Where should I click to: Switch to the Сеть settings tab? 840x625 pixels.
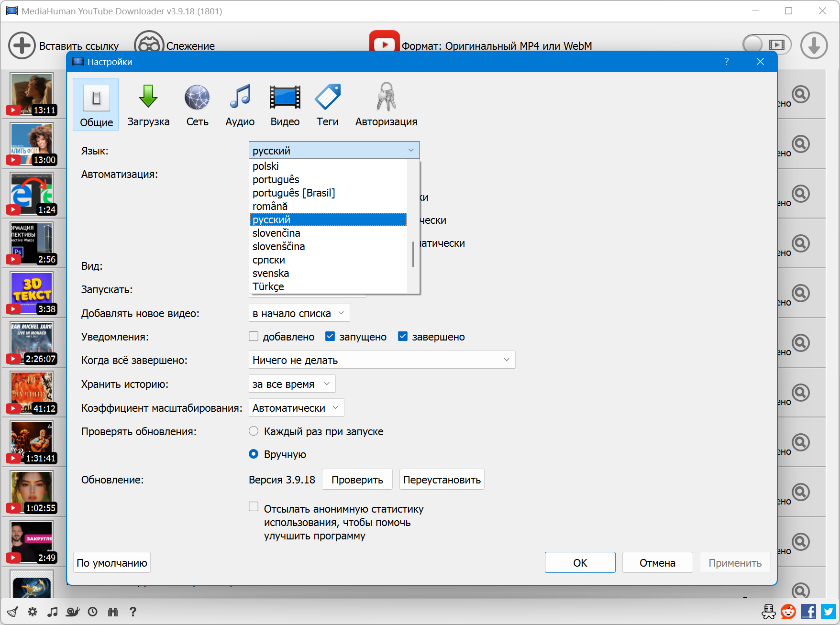[197, 105]
